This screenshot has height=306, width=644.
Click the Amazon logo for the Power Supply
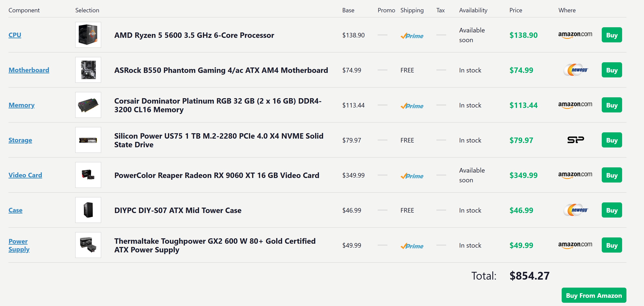[x=575, y=245]
